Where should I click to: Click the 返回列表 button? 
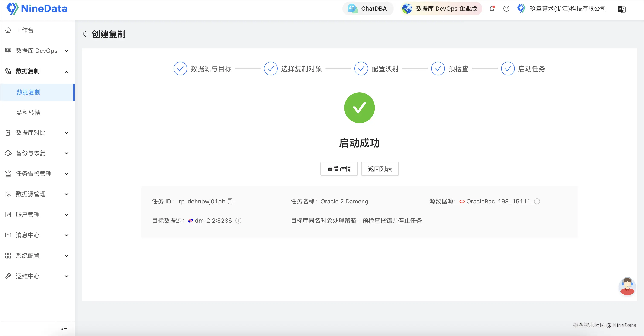click(380, 169)
